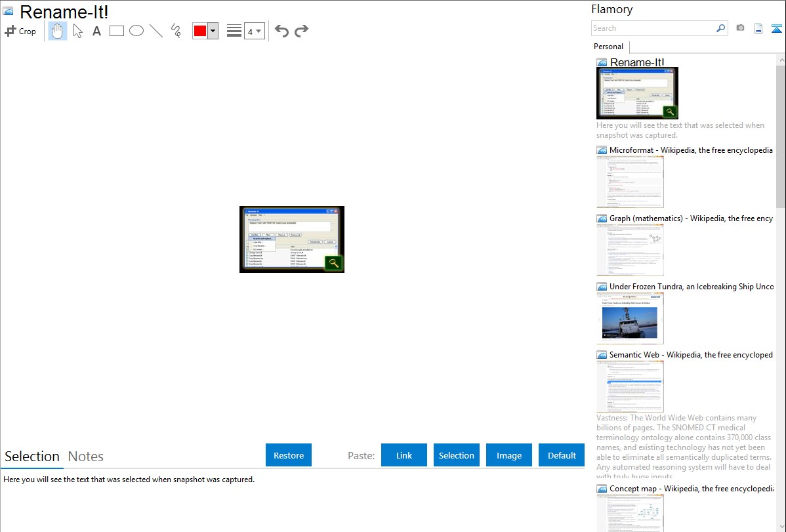
Task: Pick the ellipse drawing tool
Action: 136,31
